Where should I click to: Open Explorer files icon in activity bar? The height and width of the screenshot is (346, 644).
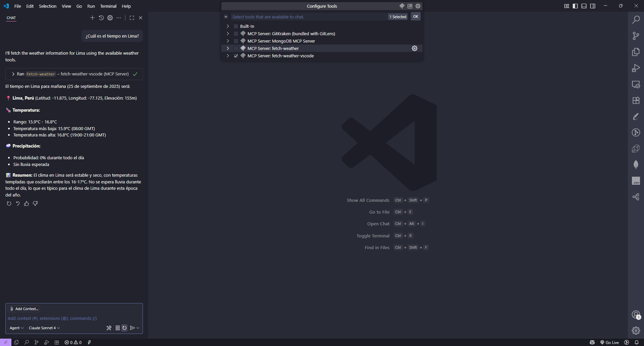pos(636,52)
